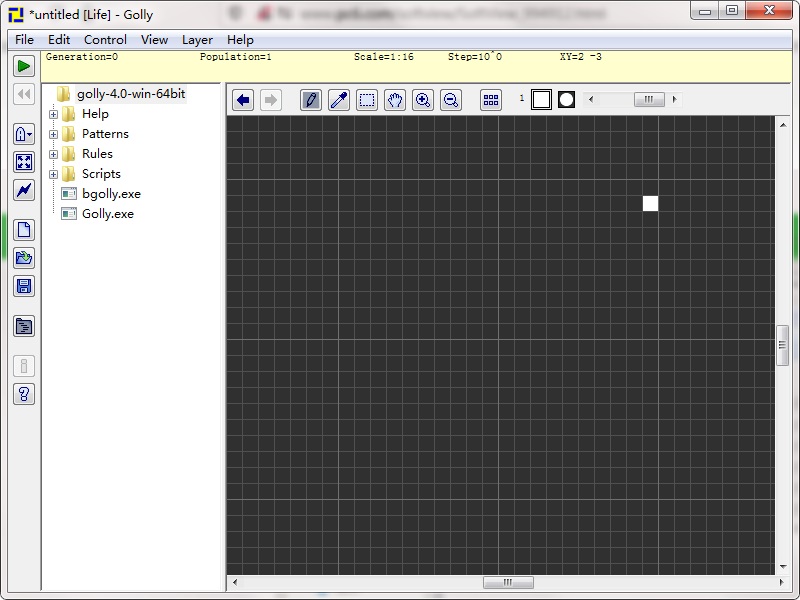This screenshot has width=800, height=600.
Task: Click the Step=10^0 status text
Action: click(x=475, y=57)
